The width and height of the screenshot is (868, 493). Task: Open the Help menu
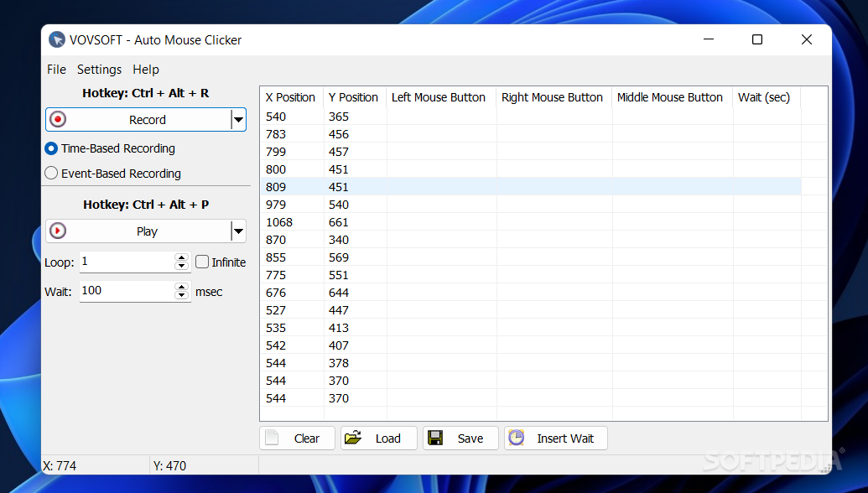pyautogui.click(x=146, y=70)
